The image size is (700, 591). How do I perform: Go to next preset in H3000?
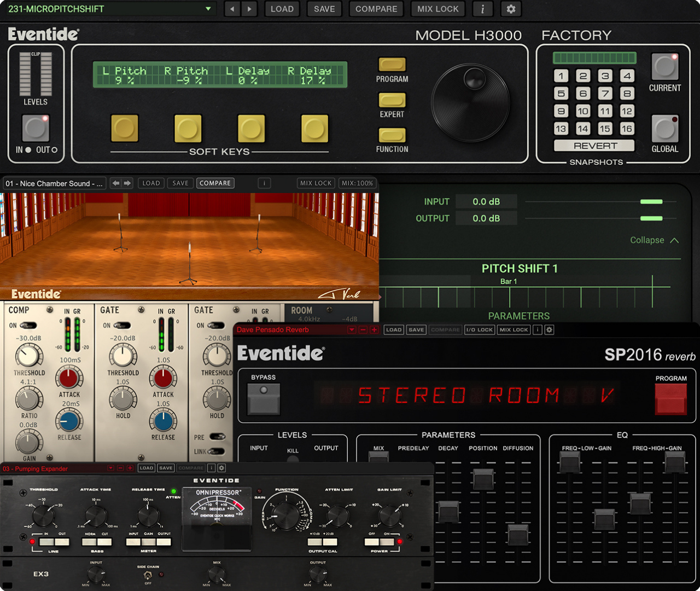[x=250, y=9]
